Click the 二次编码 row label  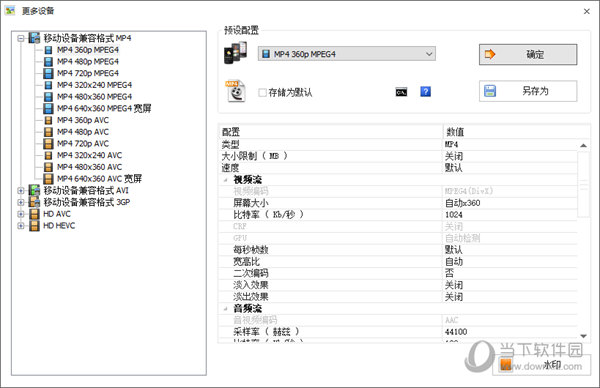tap(251, 273)
